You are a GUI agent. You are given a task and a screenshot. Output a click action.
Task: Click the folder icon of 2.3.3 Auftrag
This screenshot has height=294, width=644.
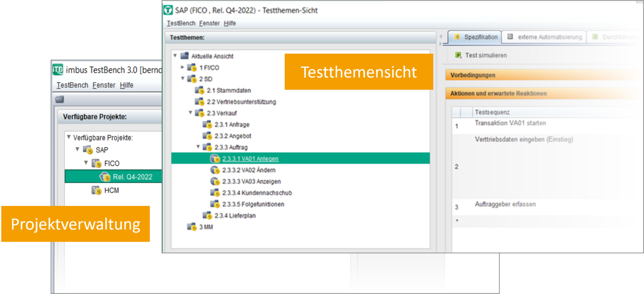(207, 147)
